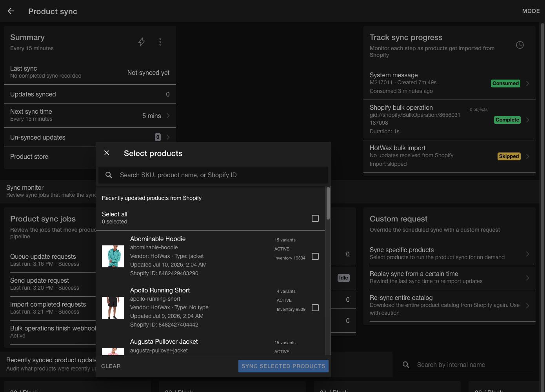
Task: Click the lightning bolt sync icon in Summary
Action: pos(142,42)
